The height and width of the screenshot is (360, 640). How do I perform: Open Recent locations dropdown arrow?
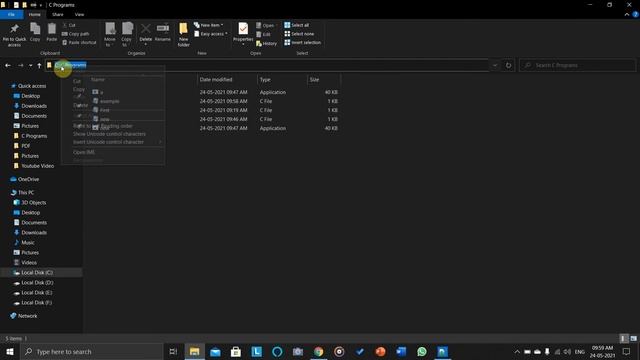(30, 65)
